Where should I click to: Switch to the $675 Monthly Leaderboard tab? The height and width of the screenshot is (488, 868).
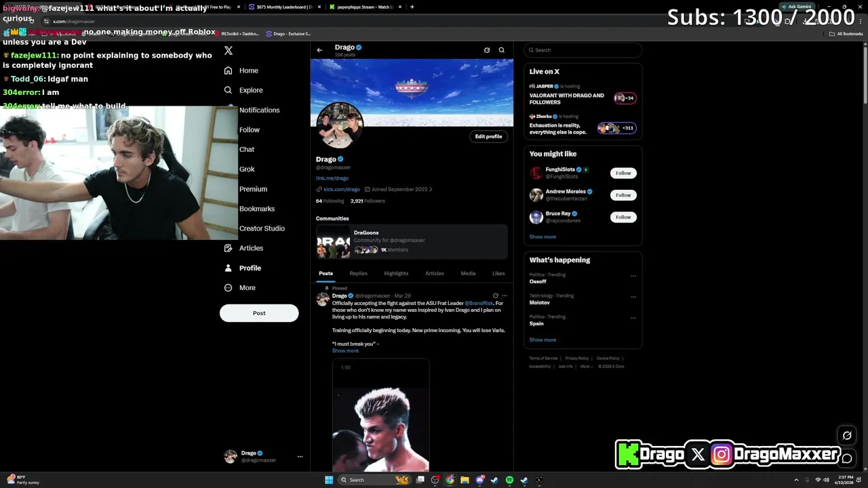coord(285,7)
